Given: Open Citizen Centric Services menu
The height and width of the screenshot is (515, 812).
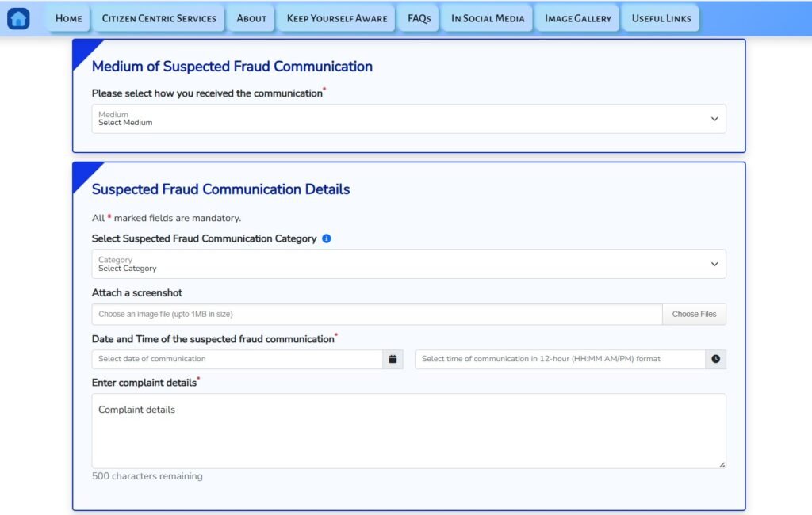Looking at the screenshot, I should (x=159, y=18).
